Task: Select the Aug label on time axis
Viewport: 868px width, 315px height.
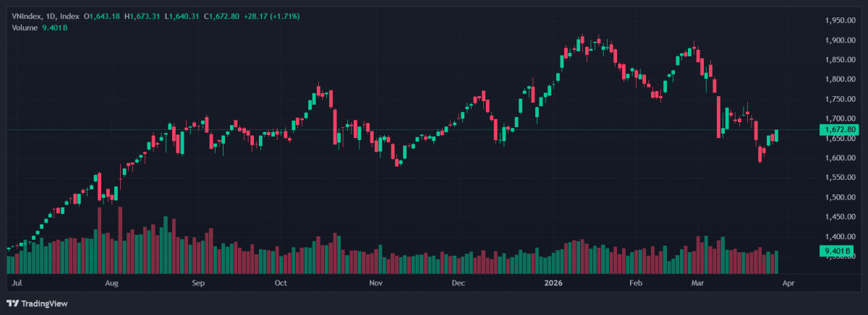Action: tap(111, 284)
